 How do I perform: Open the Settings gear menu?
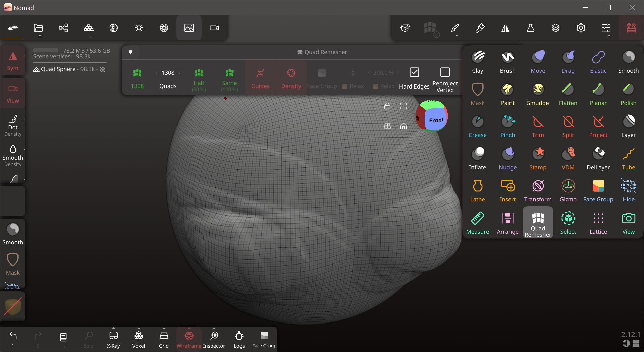(x=581, y=28)
